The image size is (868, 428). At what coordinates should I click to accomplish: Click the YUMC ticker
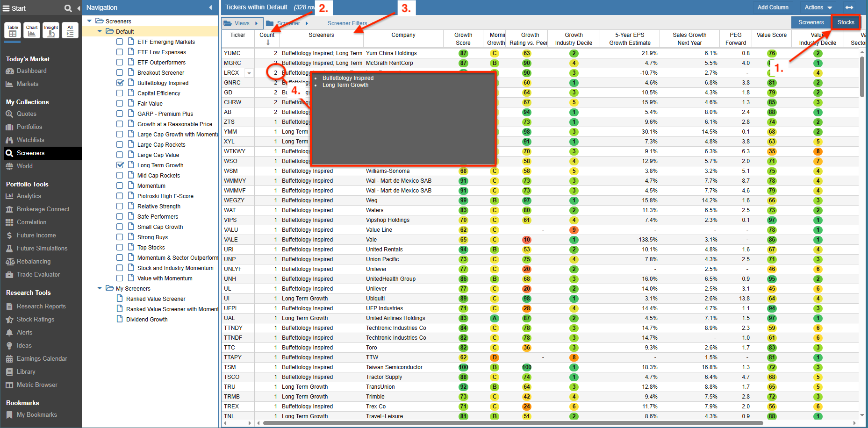(232, 53)
